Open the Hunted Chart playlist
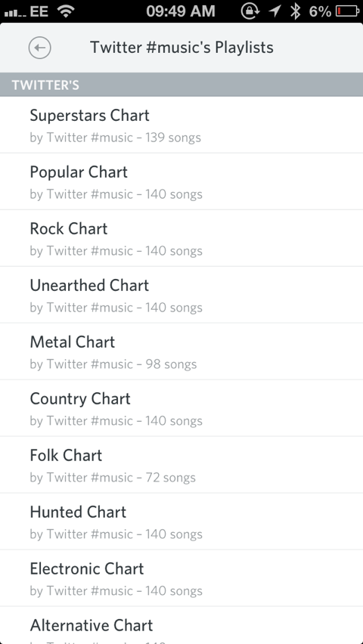363x644 pixels. [181, 522]
